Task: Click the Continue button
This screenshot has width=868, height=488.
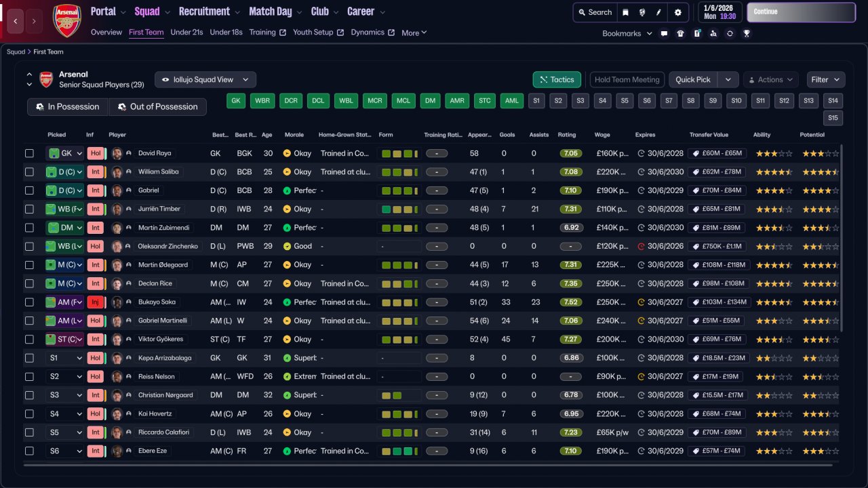Action: 801,12
